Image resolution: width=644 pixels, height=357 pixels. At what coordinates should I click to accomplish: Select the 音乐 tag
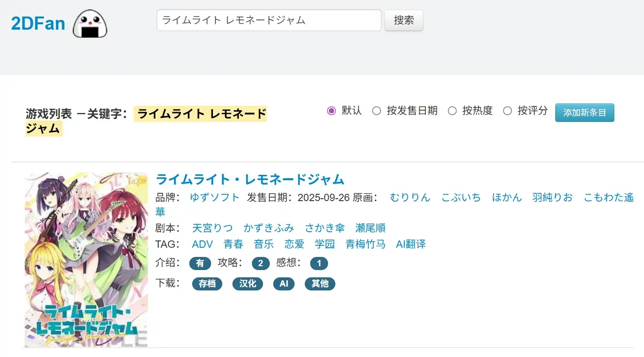tap(264, 244)
